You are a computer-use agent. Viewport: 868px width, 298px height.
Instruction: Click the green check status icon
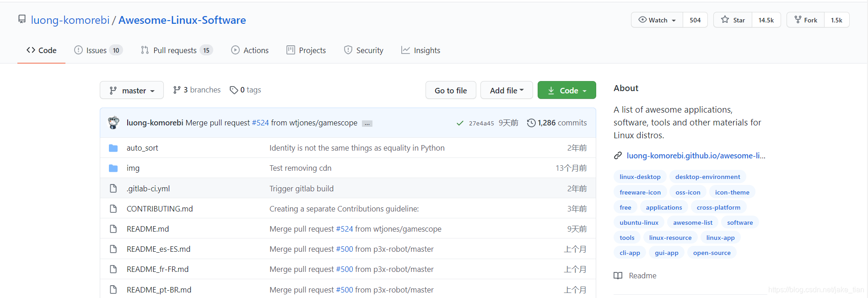coord(460,123)
